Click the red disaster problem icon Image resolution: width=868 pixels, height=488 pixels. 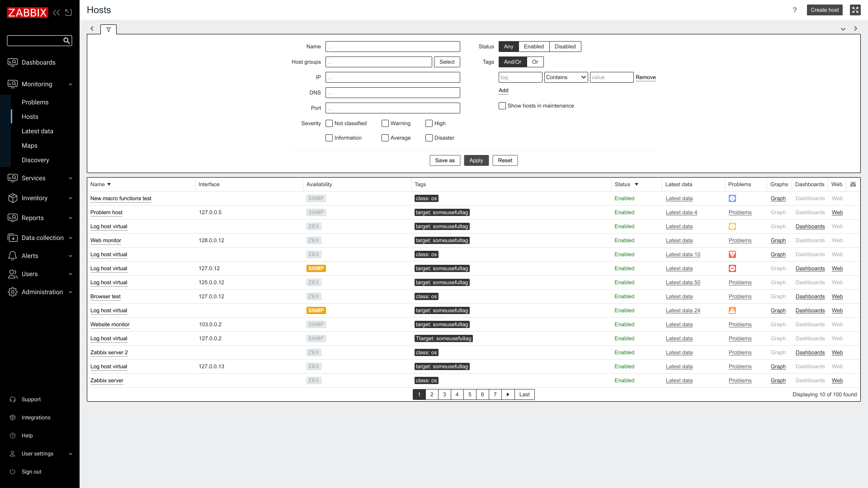[732, 268]
